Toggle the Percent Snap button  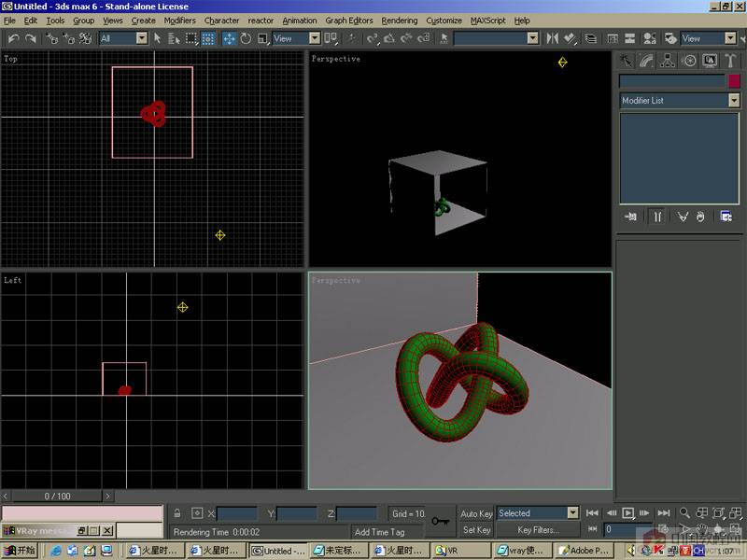[x=406, y=38]
